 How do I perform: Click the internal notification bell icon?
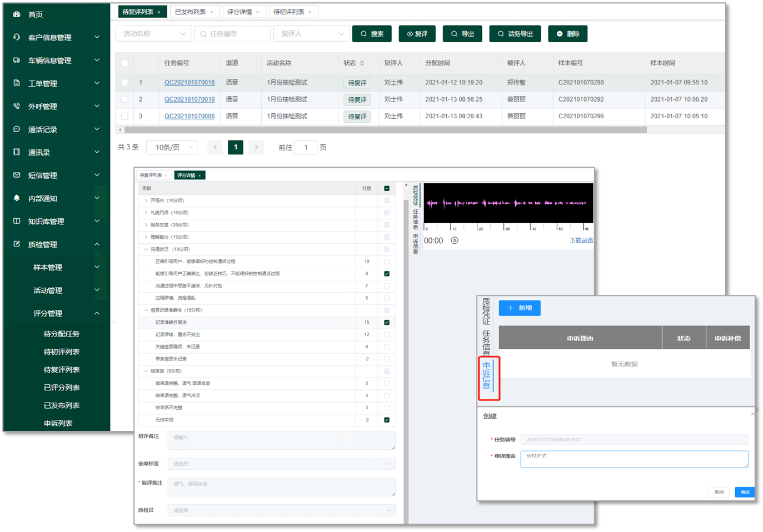(x=17, y=198)
